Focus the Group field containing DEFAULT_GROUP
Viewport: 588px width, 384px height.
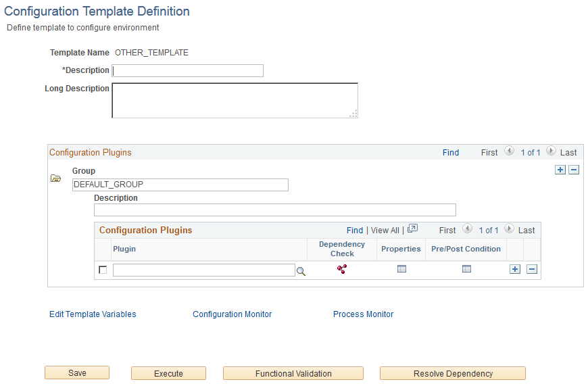(180, 185)
